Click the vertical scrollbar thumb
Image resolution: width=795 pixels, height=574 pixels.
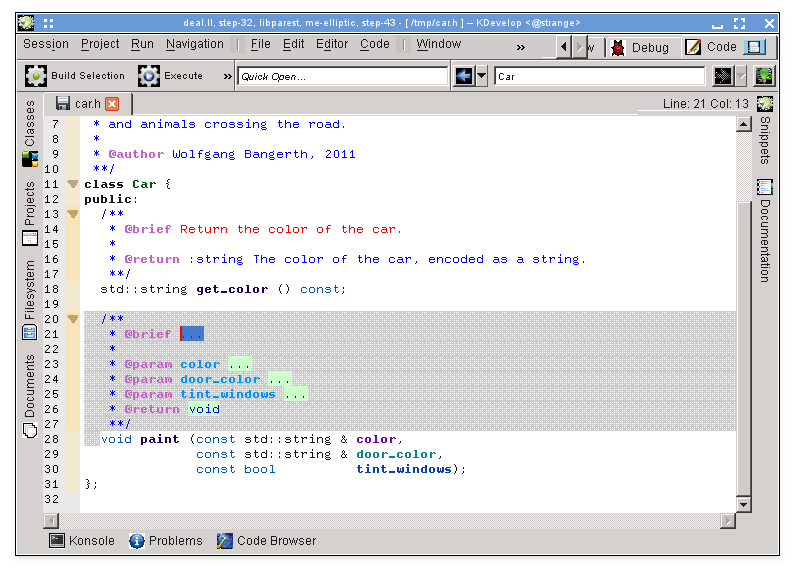(744, 348)
